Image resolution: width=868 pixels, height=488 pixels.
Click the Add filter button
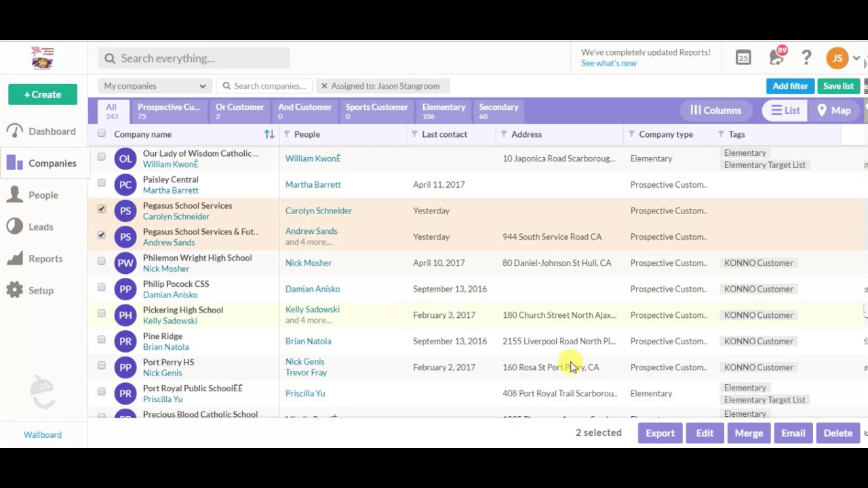790,86
